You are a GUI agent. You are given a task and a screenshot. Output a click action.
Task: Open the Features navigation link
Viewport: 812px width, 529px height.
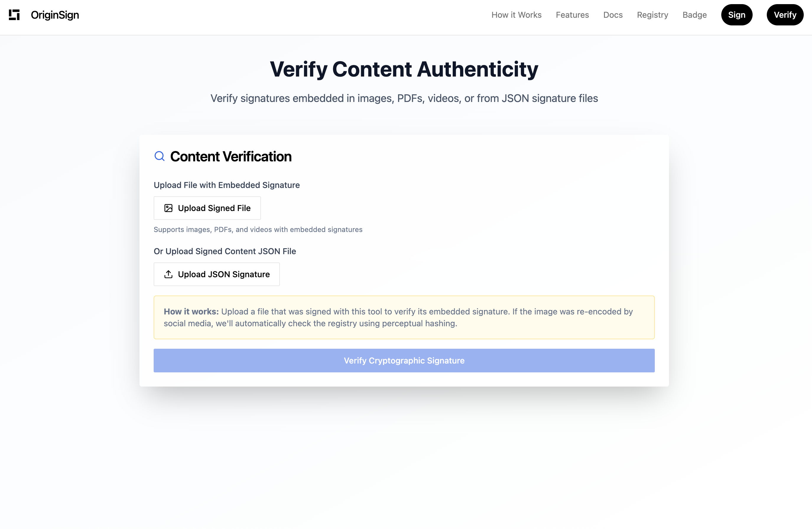572,15
